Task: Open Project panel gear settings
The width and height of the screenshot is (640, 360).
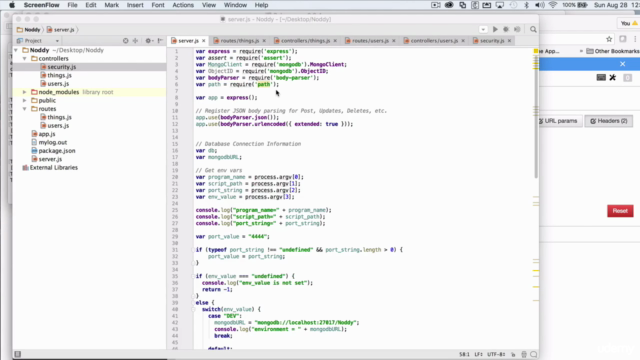Action: 148,41
